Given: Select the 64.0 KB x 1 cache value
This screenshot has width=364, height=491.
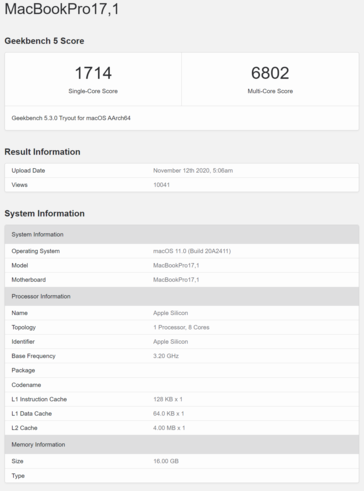Looking at the screenshot, I should point(169,414).
